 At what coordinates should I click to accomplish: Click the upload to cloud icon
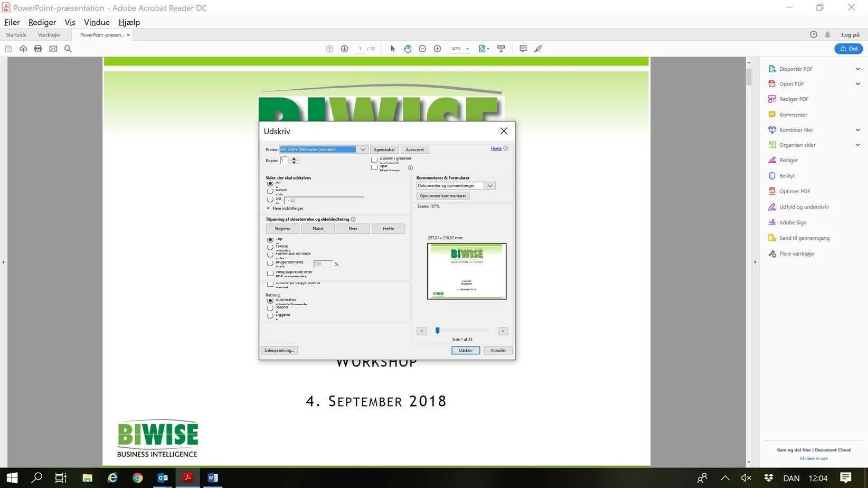23,49
